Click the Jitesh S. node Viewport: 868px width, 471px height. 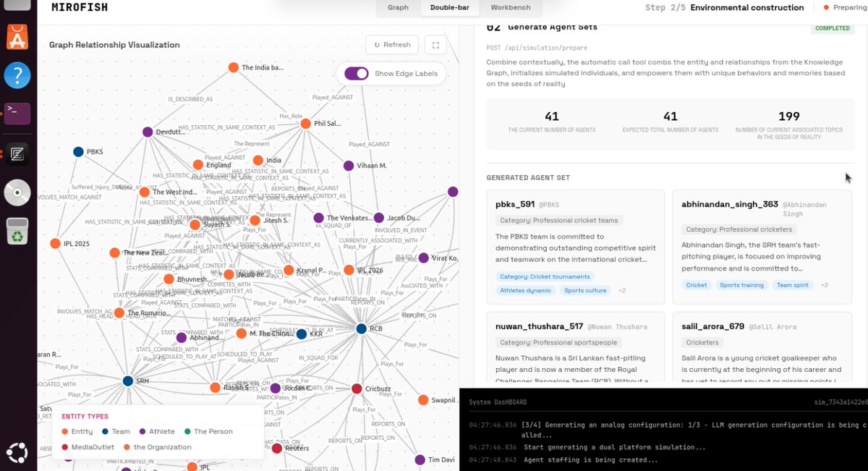pyautogui.click(x=255, y=221)
